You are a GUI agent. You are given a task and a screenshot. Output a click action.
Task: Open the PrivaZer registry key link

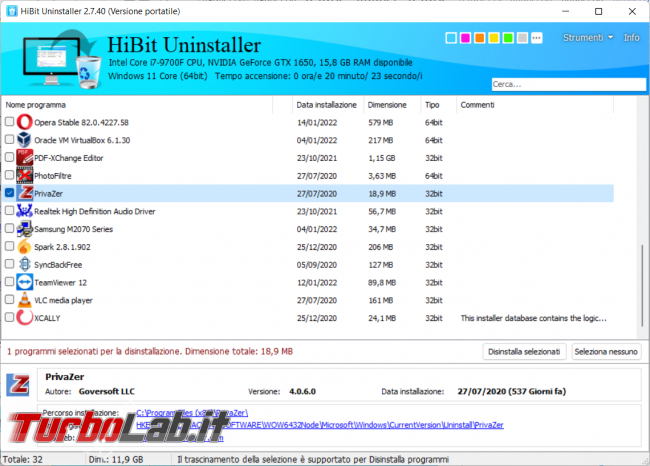320,425
